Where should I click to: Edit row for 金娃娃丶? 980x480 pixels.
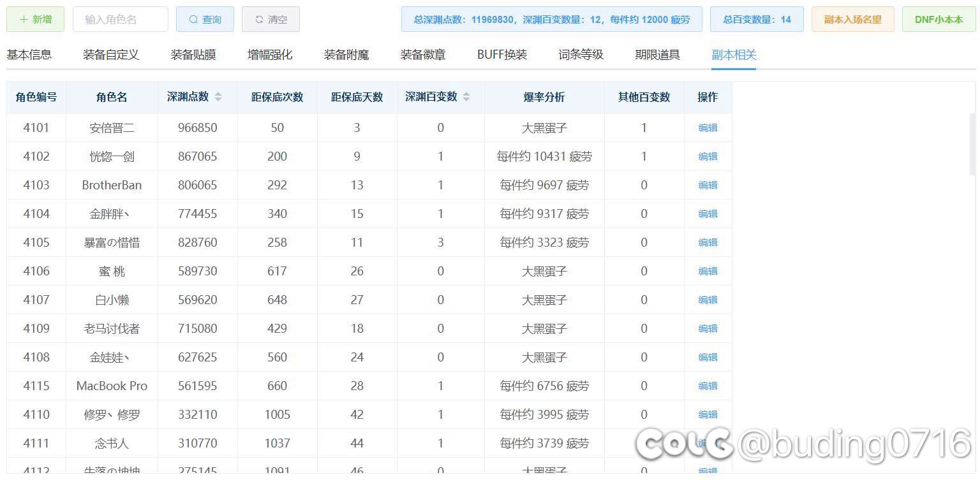tap(708, 357)
